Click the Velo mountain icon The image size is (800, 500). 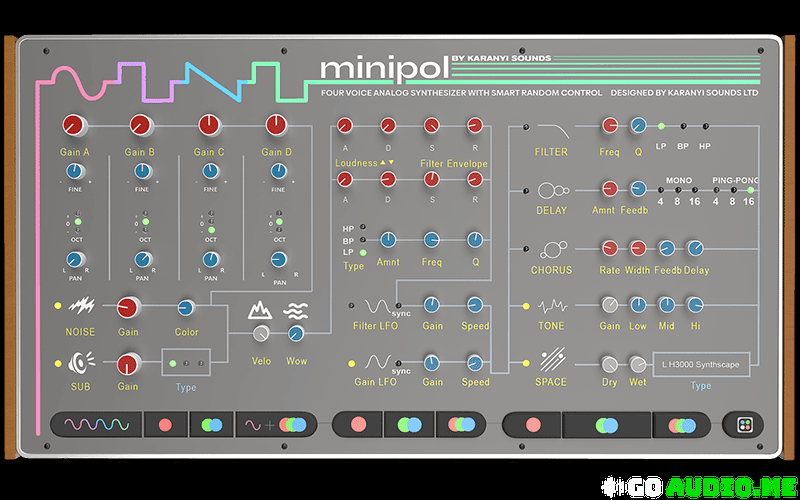pos(260,310)
